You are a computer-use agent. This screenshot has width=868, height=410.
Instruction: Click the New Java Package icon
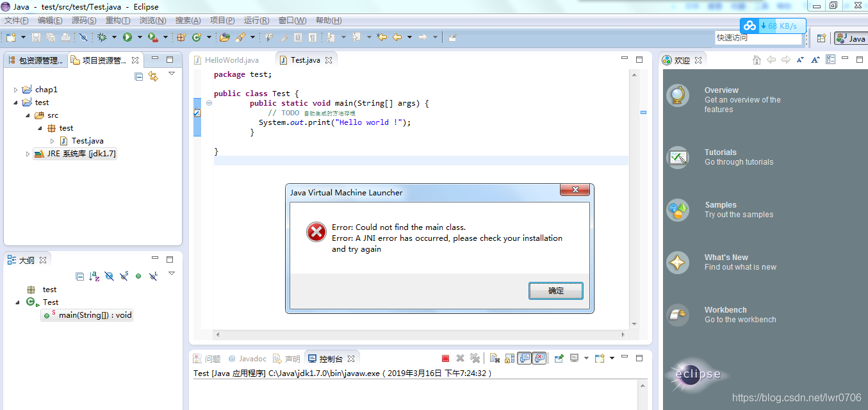click(x=181, y=38)
